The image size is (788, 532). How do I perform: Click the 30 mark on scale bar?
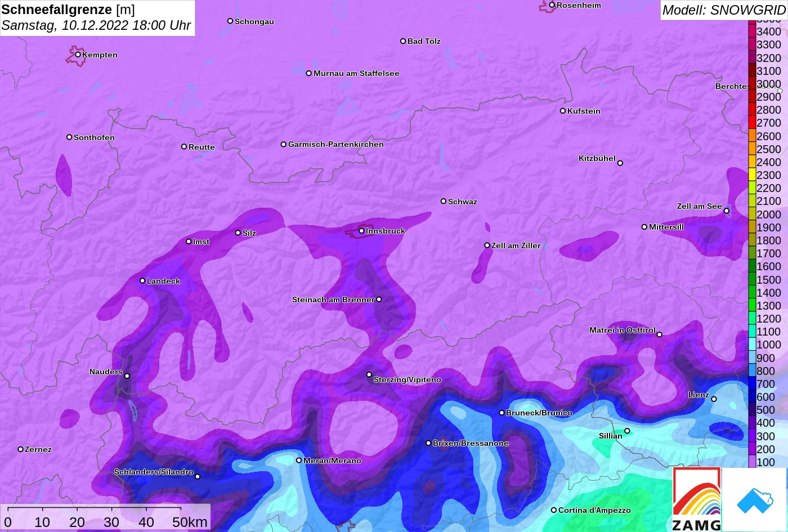[x=111, y=522]
